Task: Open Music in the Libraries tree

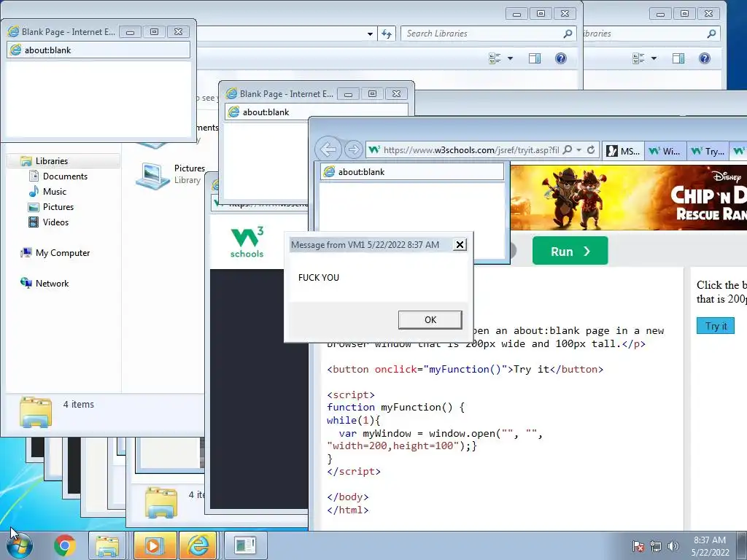Action: (x=54, y=192)
